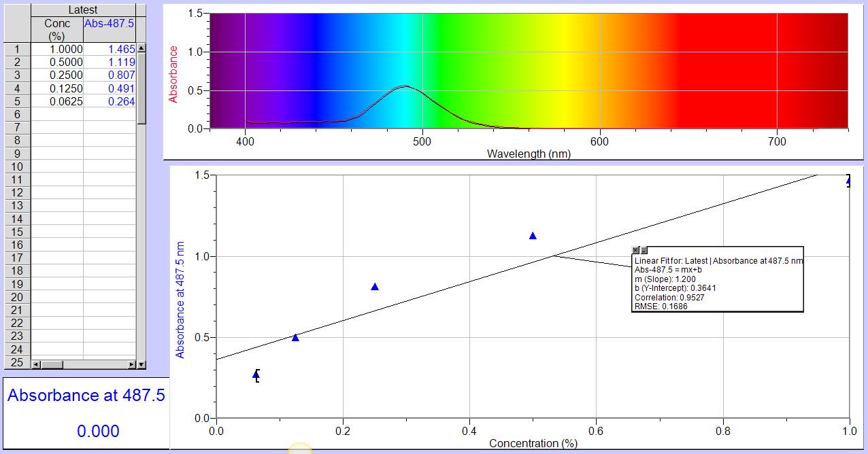The image size is (868, 454).
Task: Click the horizontal scrollbar below the table
Action: click(x=82, y=366)
